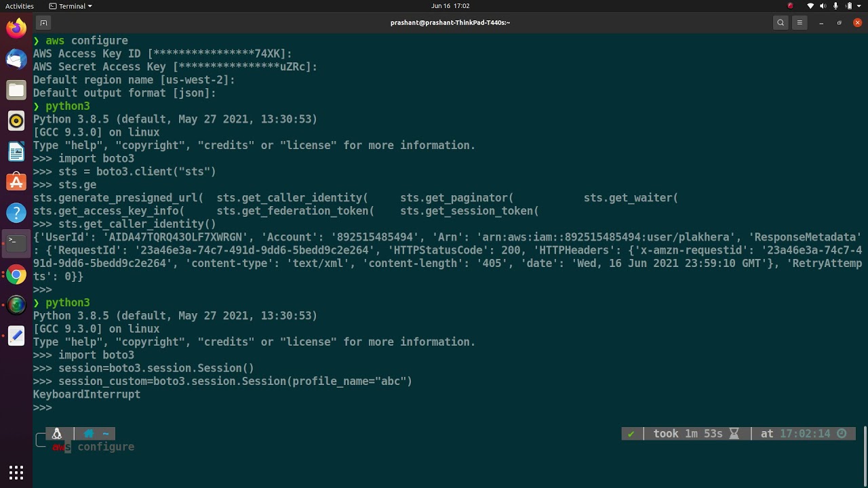
Task: Click the terminal title prashant@prashant-ThinkPad-T440s
Action: pos(450,22)
